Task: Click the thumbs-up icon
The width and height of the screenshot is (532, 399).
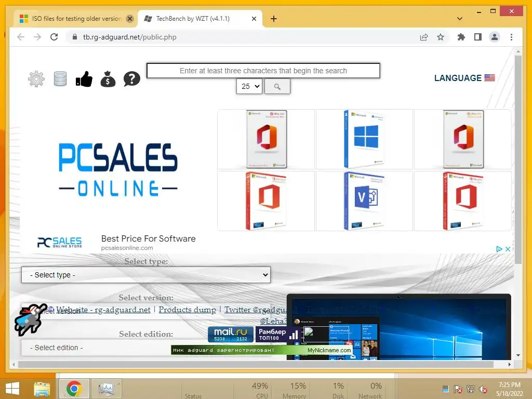Action: pos(84,79)
